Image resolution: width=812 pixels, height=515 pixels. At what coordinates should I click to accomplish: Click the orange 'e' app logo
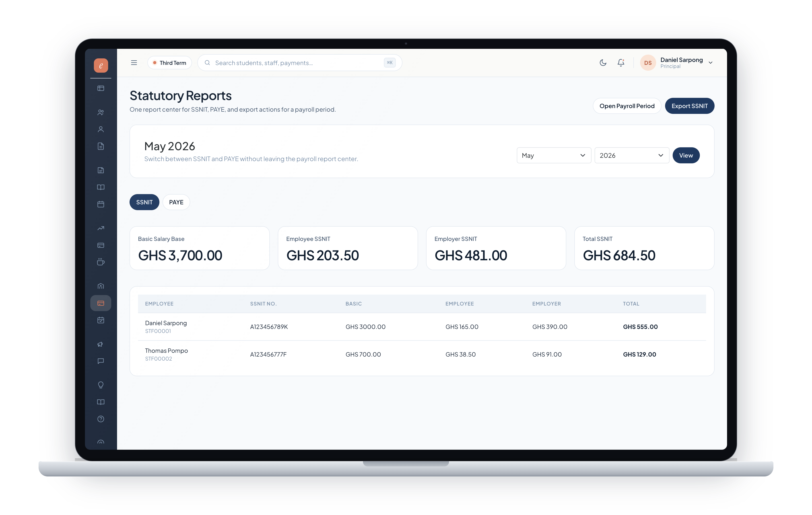[x=101, y=65]
